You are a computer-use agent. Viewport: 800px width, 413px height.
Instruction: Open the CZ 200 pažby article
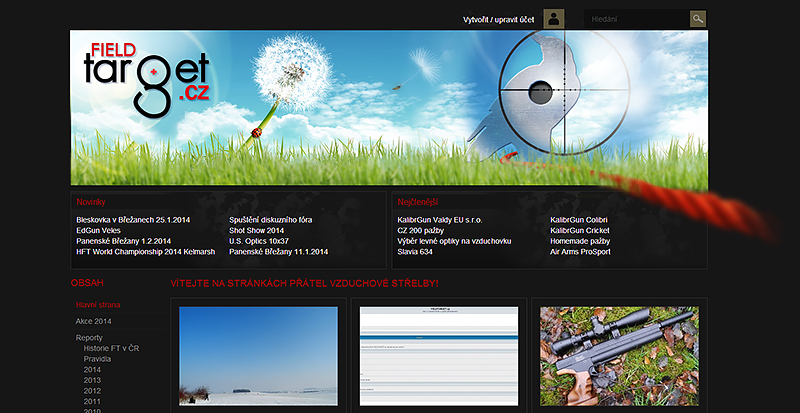pos(420,231)
